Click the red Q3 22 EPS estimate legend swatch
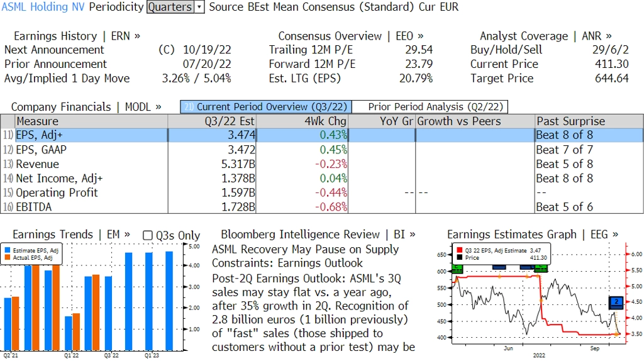644x361 pixels. pyautogui.click(x=459, y=250)
